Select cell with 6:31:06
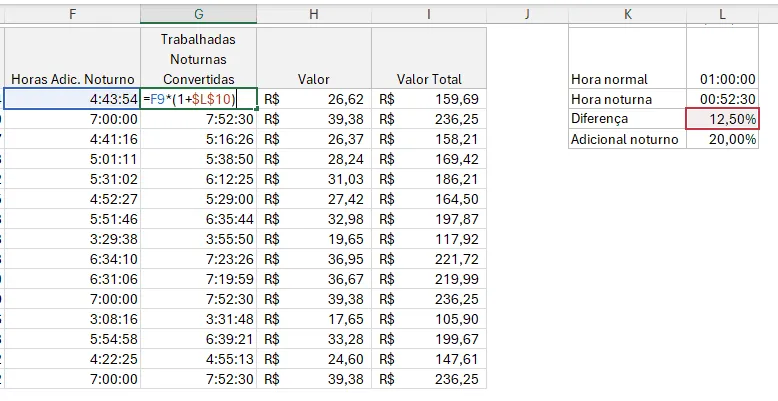 coord(72,279)
